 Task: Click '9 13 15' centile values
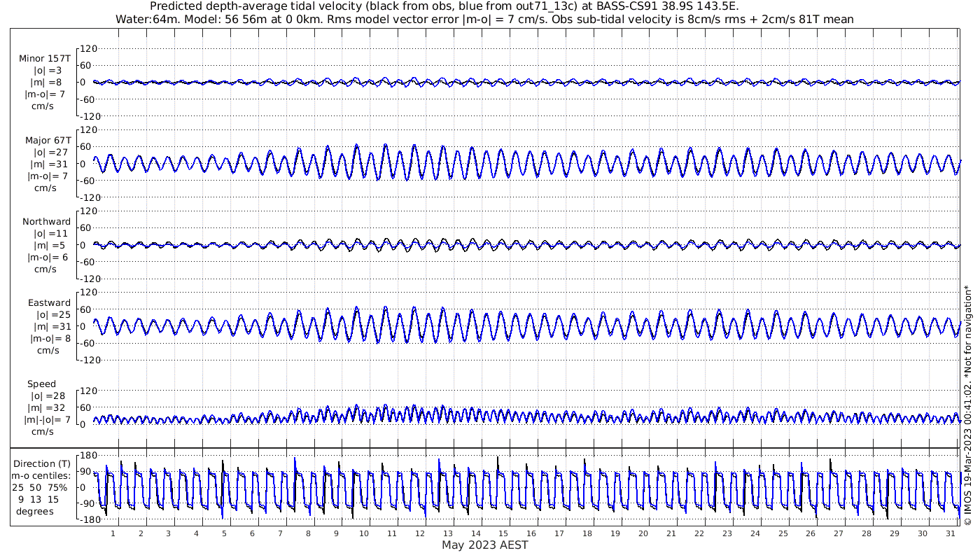39,499
